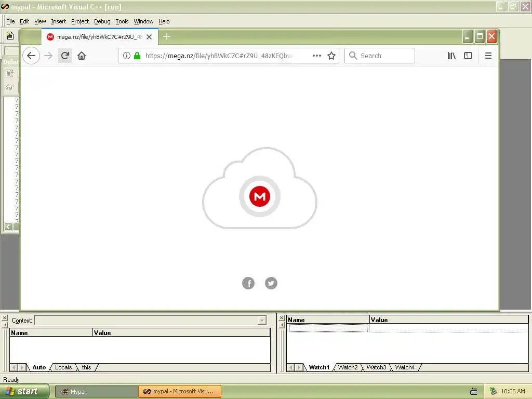
Task: Click the browser forward arrow
Action: point(48,56)
